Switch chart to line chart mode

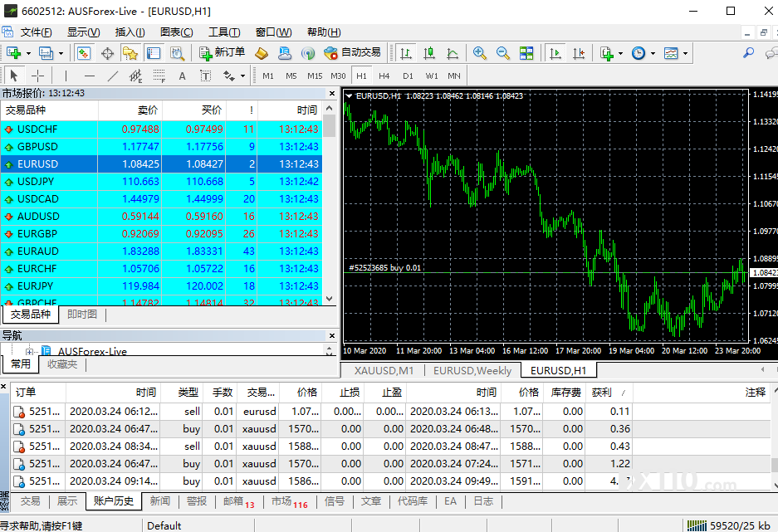[453, 53]
